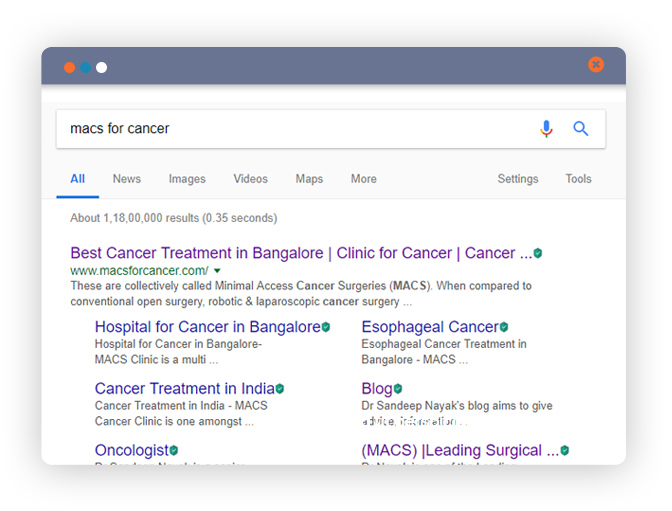Click the orange dot in title bar
This screenshot has height=511, width=672.
click(x=69, y=68)
